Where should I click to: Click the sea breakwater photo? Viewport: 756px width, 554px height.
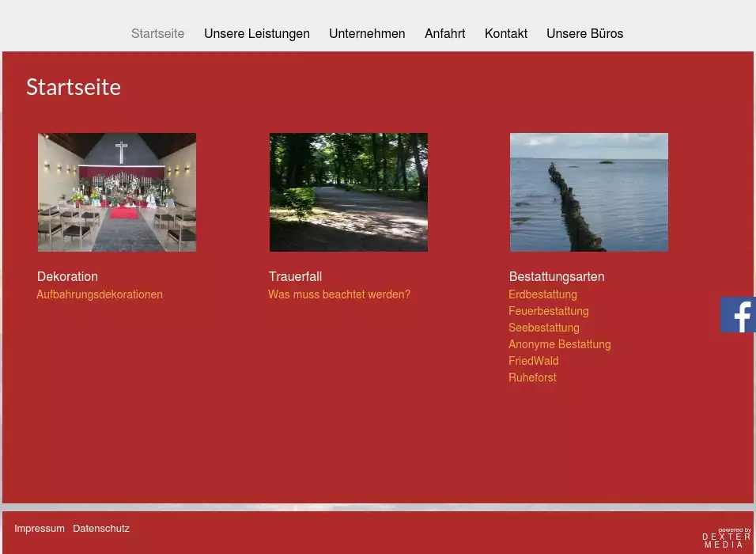(x=588, y=192)
